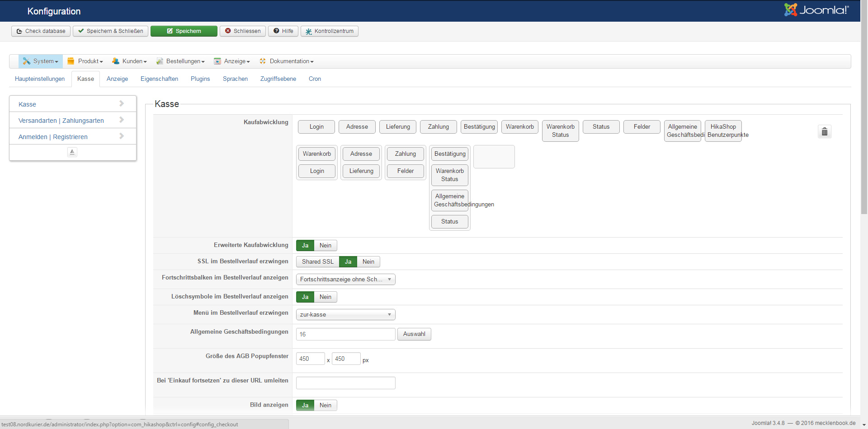Select Shared SSL for SSL im Bestellverlauf
The image size is (868, 429).
point(317,262)
